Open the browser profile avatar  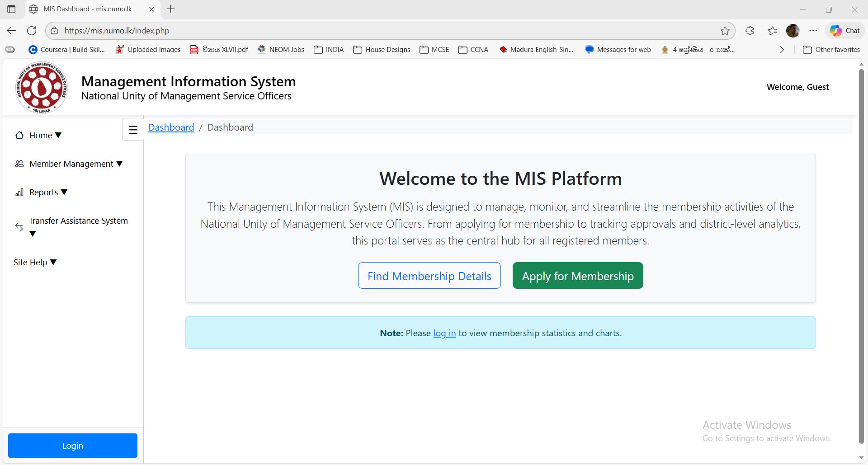pos(793,30)
